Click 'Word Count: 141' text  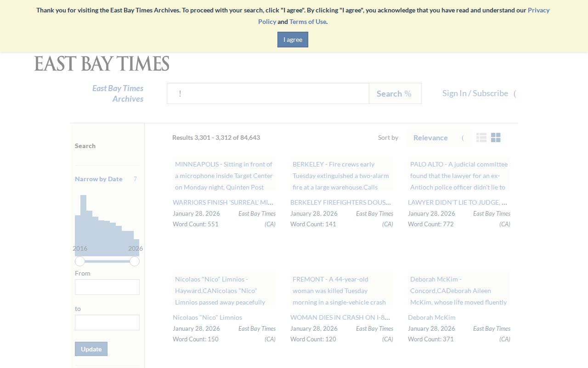pyautogui.click(x=313, y=224)
